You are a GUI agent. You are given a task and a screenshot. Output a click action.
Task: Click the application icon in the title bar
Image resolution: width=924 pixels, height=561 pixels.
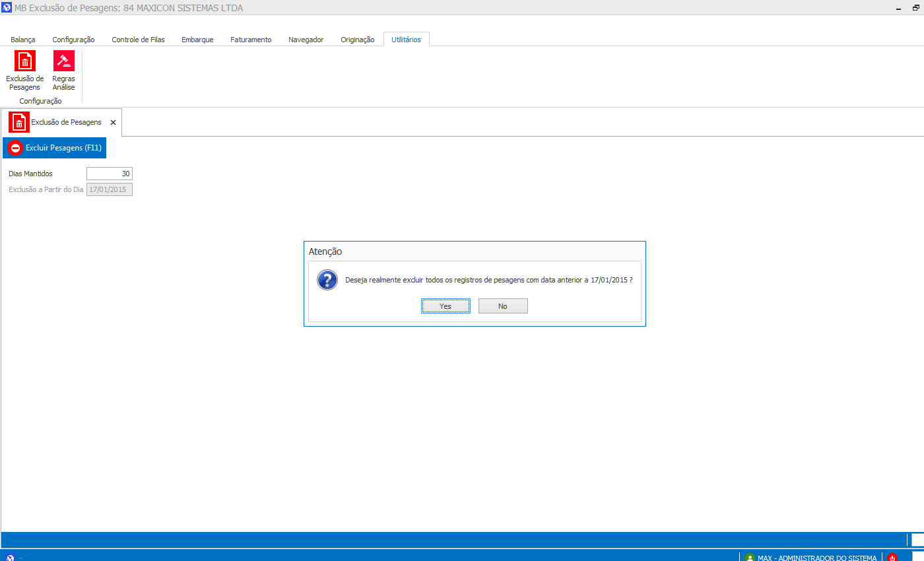point(7,8)
